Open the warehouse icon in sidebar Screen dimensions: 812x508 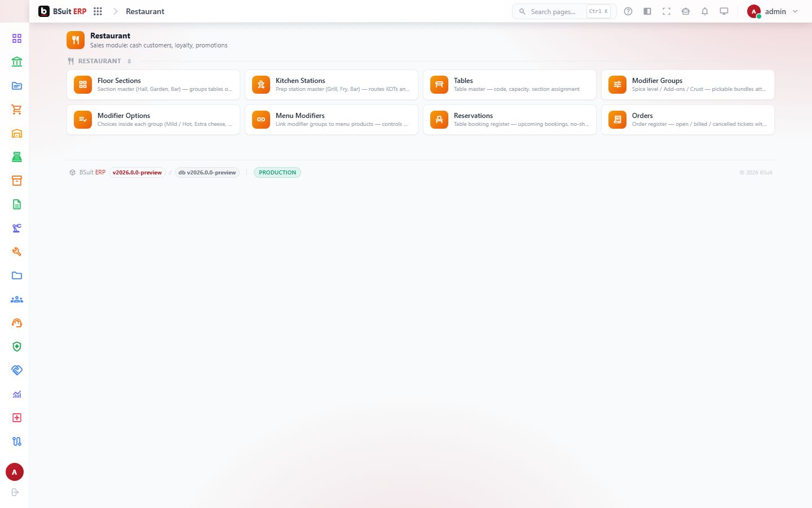[x=17, y=133]
